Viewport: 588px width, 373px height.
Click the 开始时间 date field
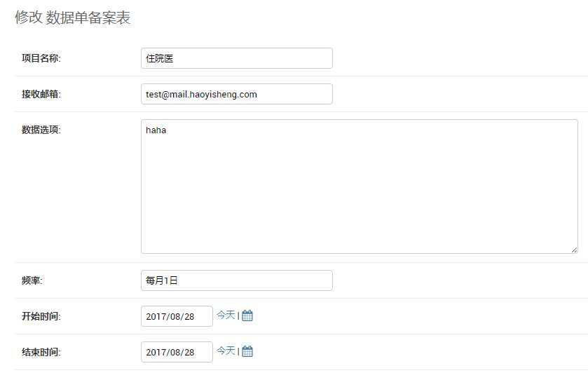click(x=177, y=316)
